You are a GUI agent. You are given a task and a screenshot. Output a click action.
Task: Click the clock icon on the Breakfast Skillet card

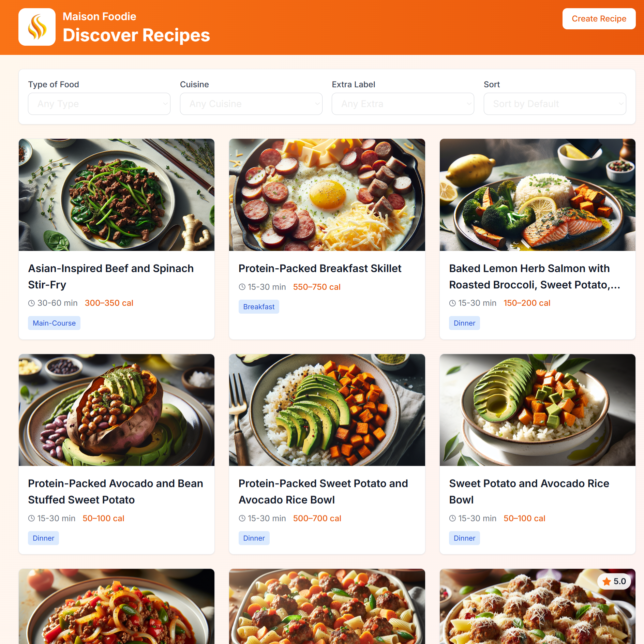click(x=242, y=287)
